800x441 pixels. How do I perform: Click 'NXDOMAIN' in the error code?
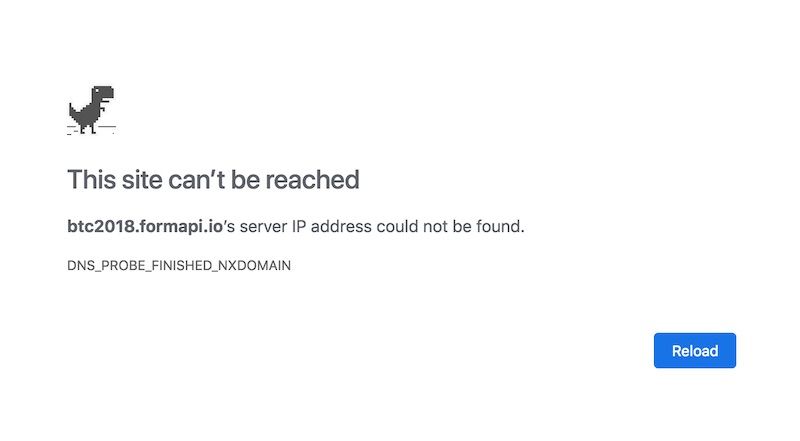coord(255,265)
